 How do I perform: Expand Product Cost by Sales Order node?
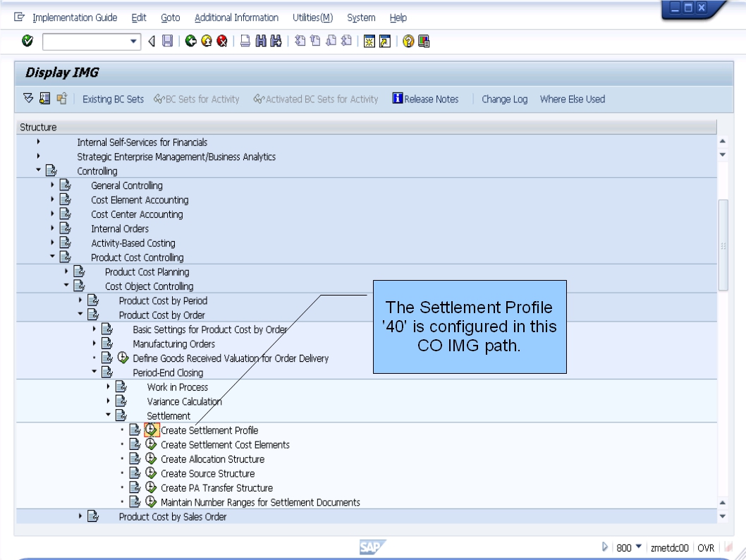(80, 516)
